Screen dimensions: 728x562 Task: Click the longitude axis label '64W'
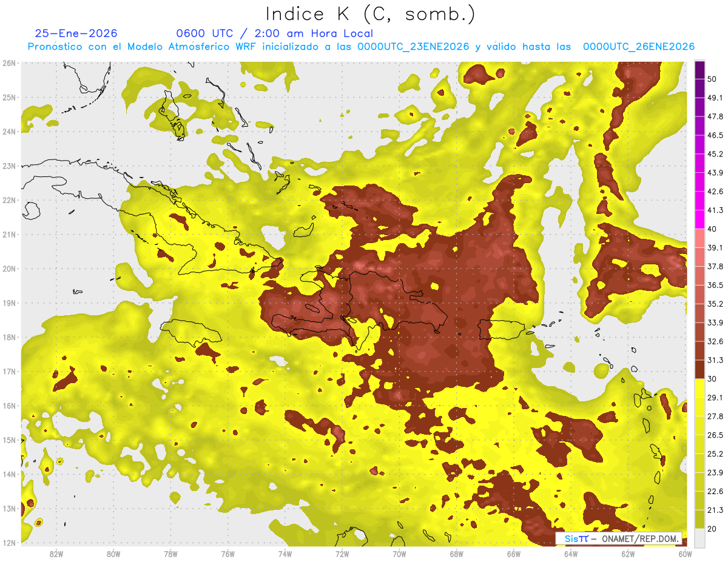571,554
